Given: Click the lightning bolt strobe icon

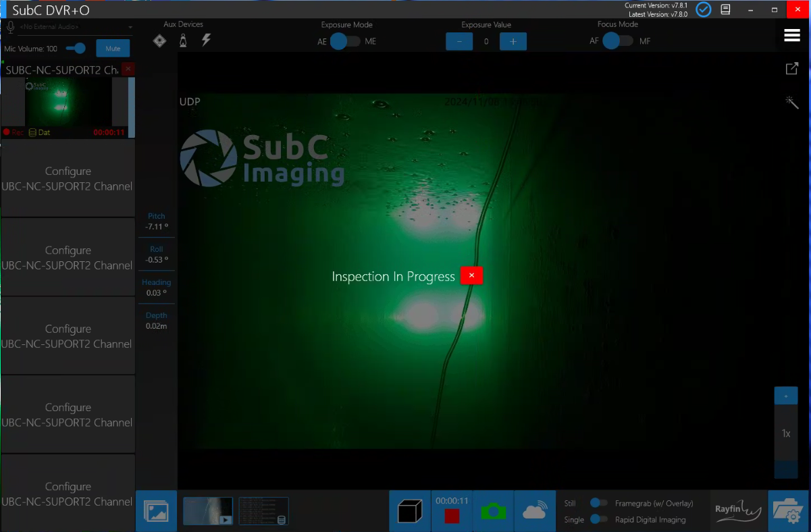Looking at the screenshot, I should tap(207, 41).
